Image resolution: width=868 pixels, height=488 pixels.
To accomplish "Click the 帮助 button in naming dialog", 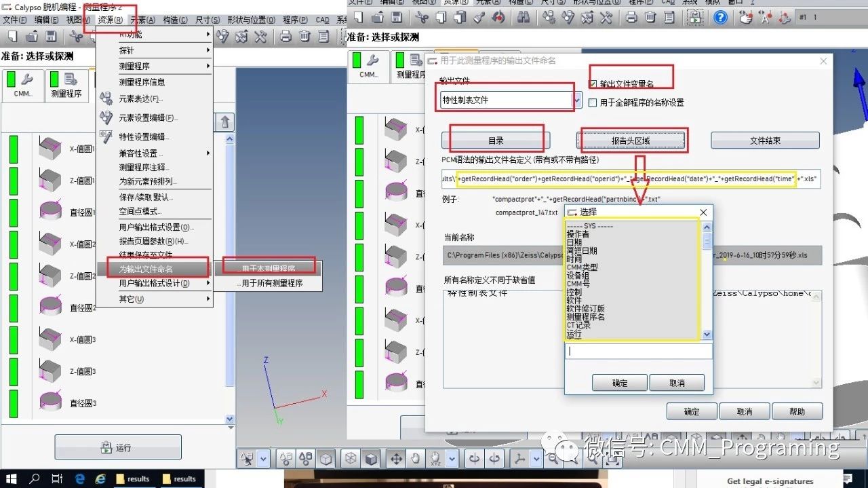I will pyautogui.click(x=797, y=411).
